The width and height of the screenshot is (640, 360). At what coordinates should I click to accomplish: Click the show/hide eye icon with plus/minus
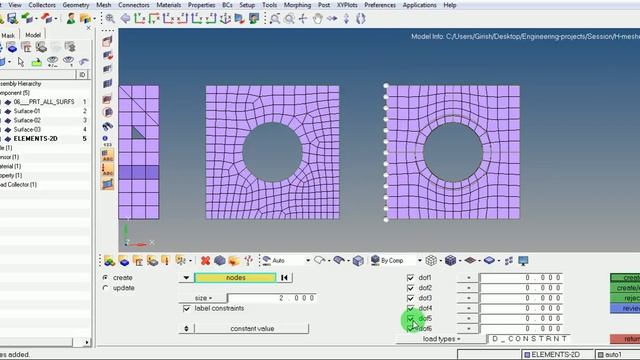[52, 62]
